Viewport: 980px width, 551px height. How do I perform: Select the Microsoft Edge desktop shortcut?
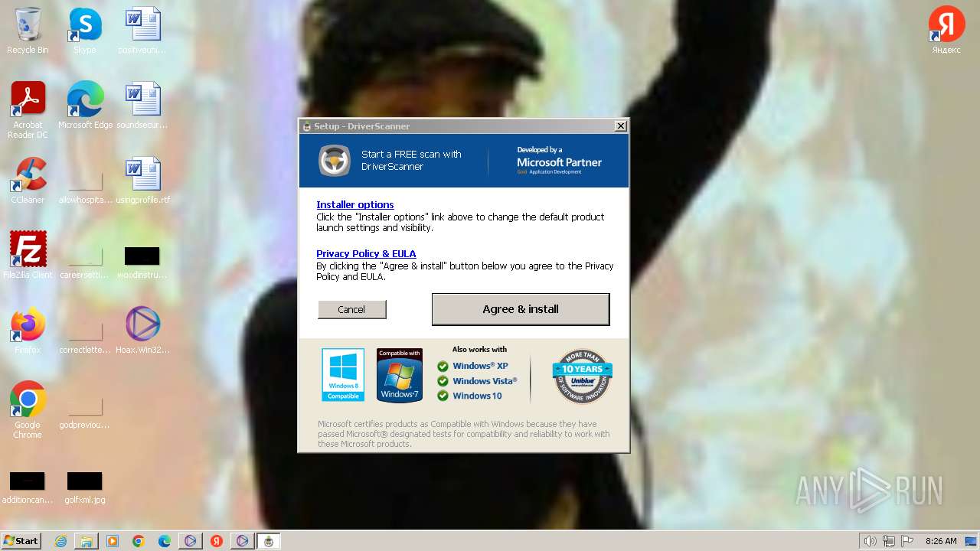tap(85, 106)
